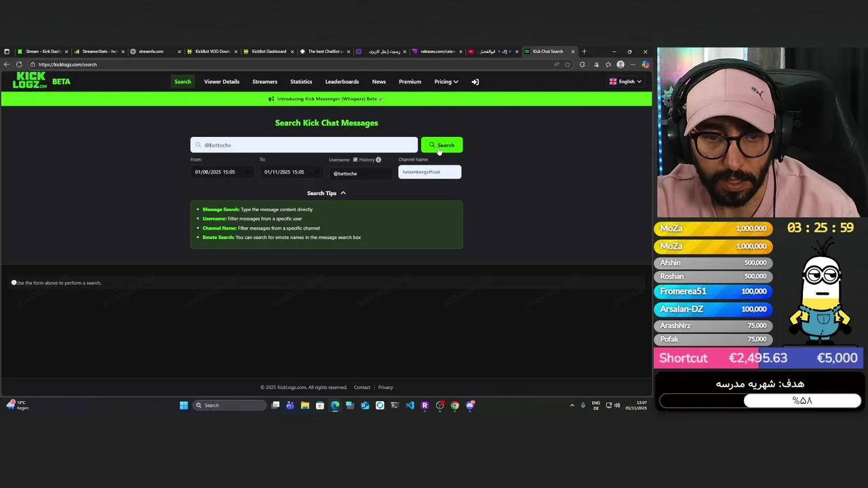Open Outlook from taskbar

click(x=365, y=405)
